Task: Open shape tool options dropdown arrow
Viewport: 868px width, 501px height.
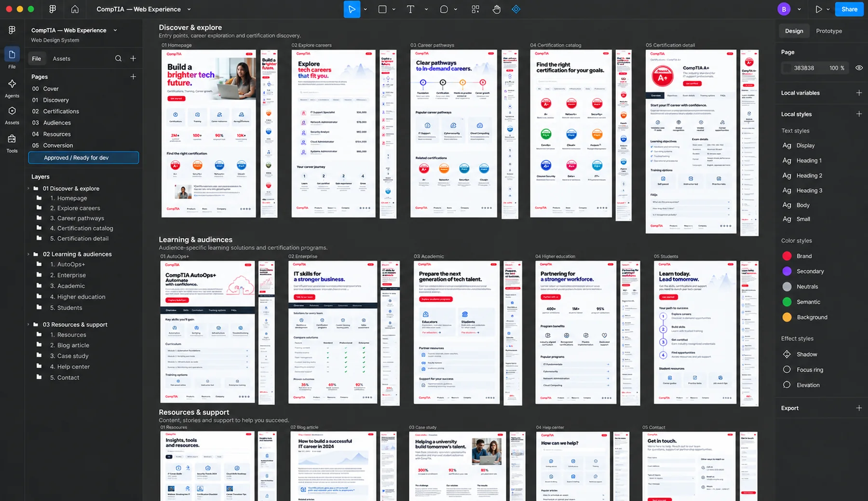Action: (456, 9)
